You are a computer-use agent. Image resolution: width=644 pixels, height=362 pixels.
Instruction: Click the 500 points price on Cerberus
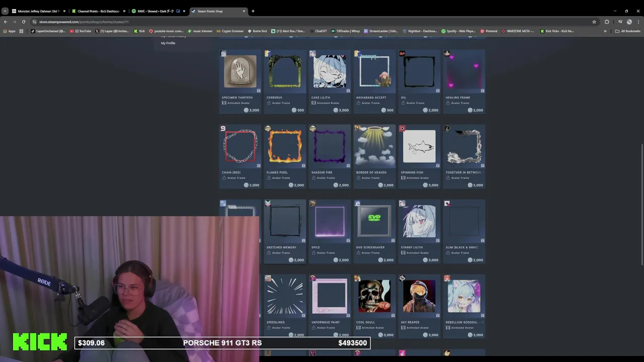point(297,110)
